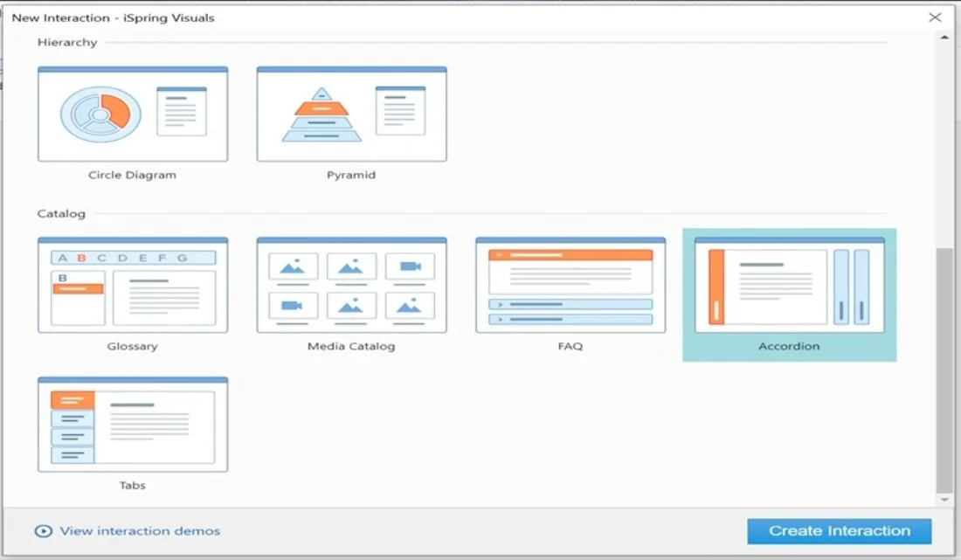
Task: Pick the Glossary interaction thumbnail
Action: click(x=133, y=285)
